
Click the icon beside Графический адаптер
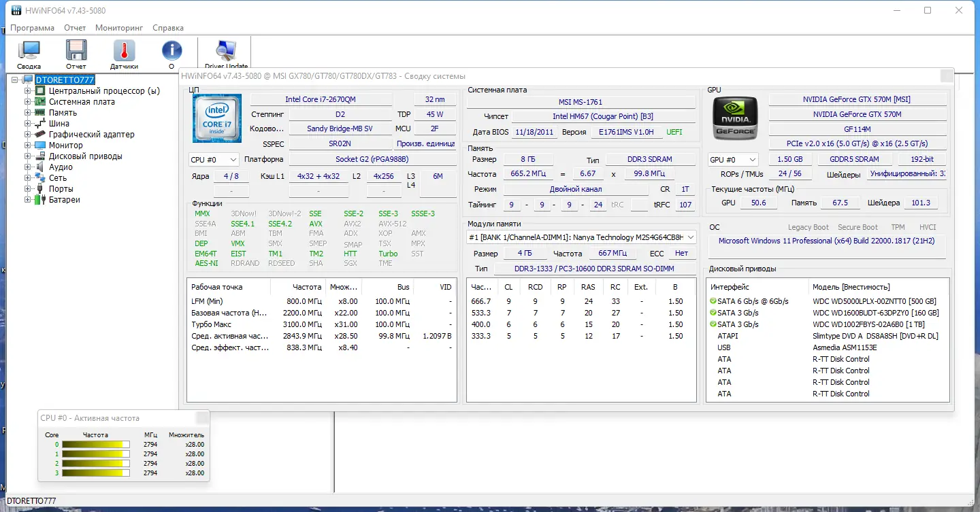coord(41,135)
